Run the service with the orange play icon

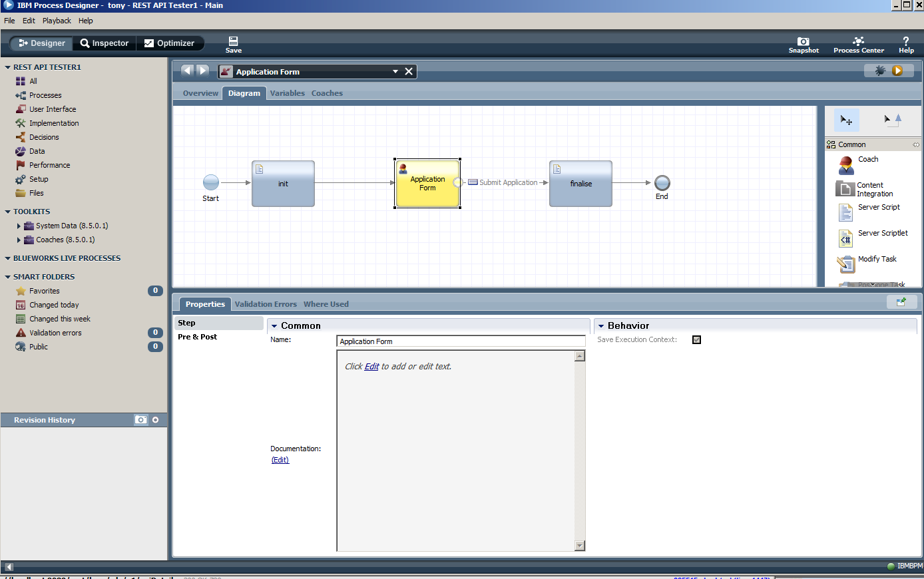coord(897,71)
